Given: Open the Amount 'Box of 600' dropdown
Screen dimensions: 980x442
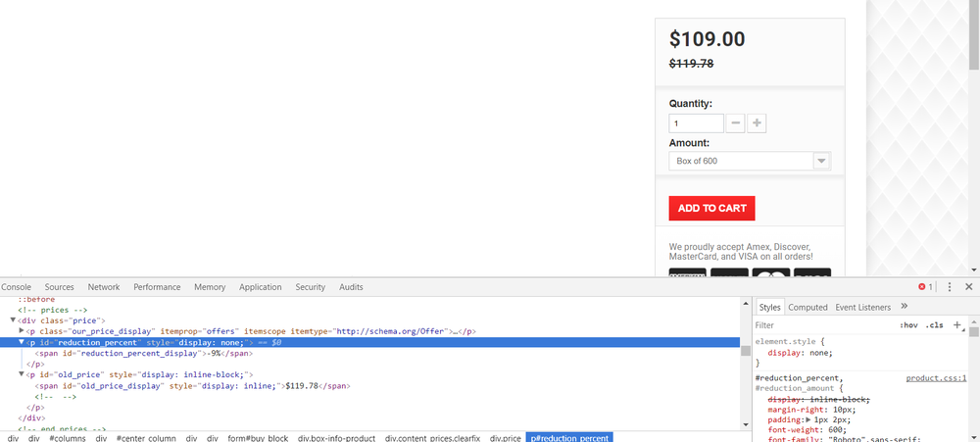Looking at the screenshot, I should tap(750, 161).
